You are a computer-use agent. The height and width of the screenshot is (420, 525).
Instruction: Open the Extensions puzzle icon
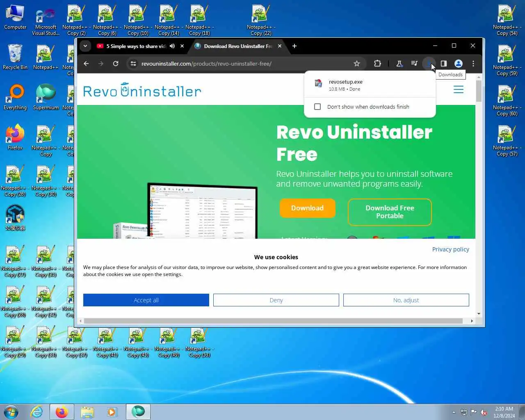pos(377,64)
